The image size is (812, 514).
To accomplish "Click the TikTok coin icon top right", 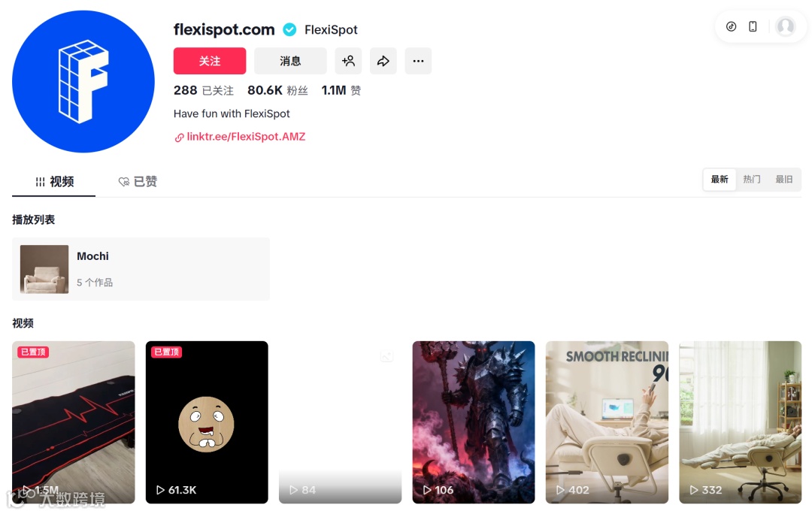I will (x=732, y=26).
